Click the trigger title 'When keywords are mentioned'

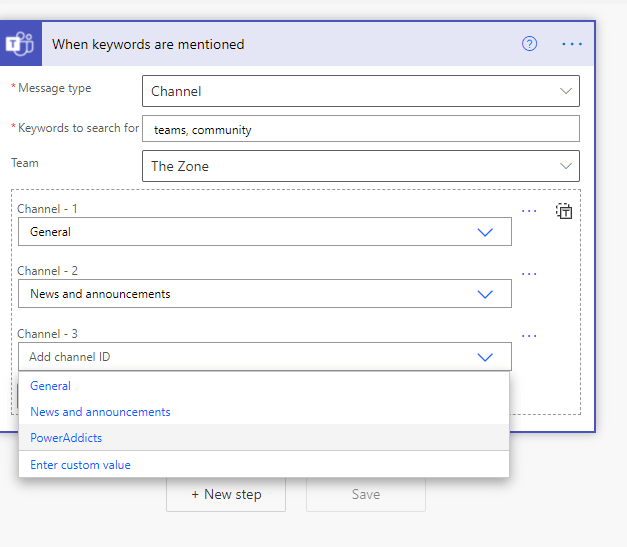148,44
